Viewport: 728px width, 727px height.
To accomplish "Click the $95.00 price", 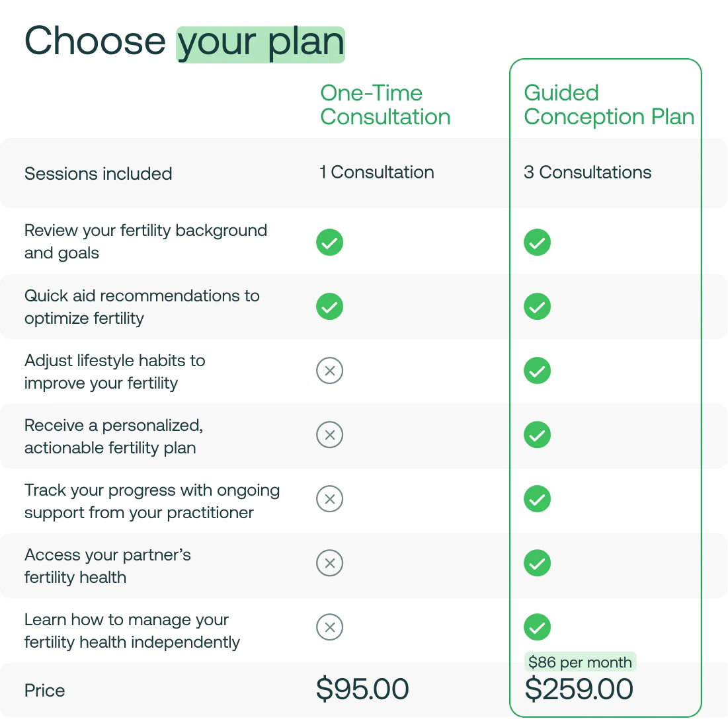I will tap(362, 689).
